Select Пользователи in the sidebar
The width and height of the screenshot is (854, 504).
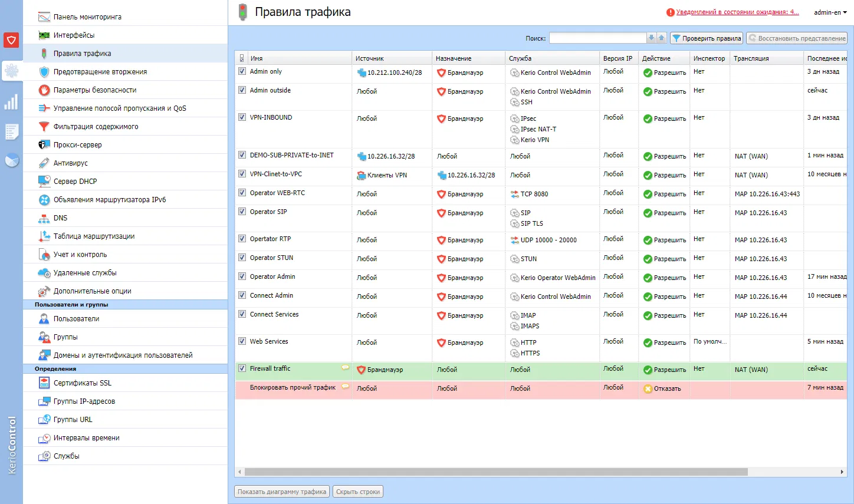[x=125, y=318]
